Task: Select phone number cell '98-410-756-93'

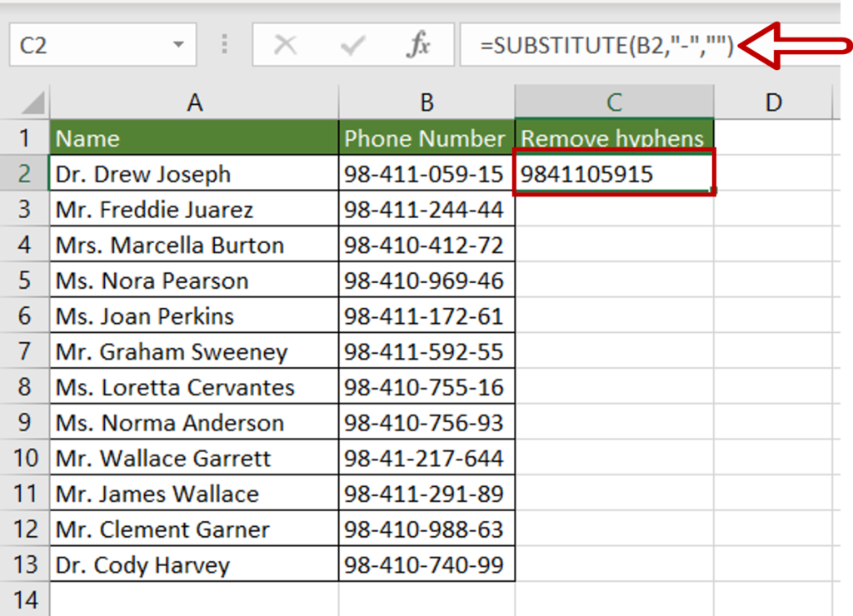Action: [426, 422]
